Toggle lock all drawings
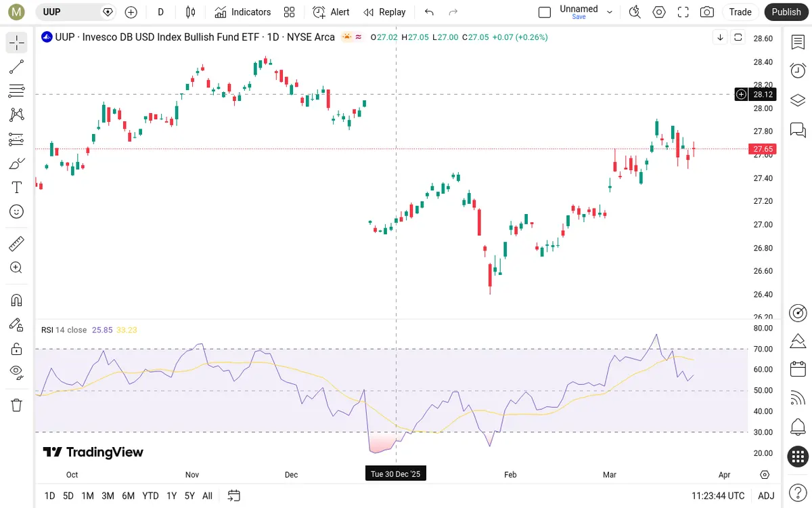The height and width of the screenshot is (508, 812). point(17,349)
